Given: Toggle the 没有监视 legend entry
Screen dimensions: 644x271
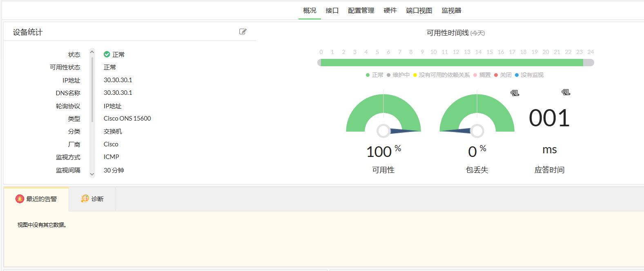Looking at the screenshot, I should point(529,75).
